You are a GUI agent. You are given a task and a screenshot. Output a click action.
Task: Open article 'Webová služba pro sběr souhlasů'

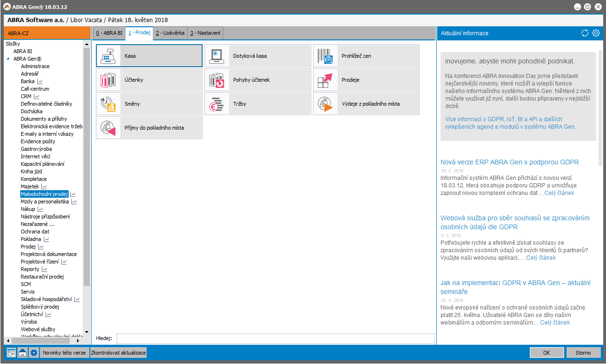(515, 222)
